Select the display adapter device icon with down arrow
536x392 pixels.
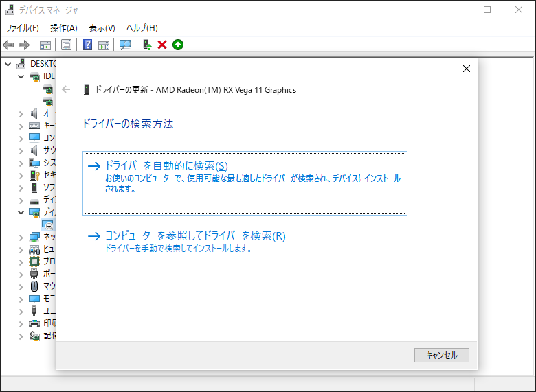click(x=47, y=224)
